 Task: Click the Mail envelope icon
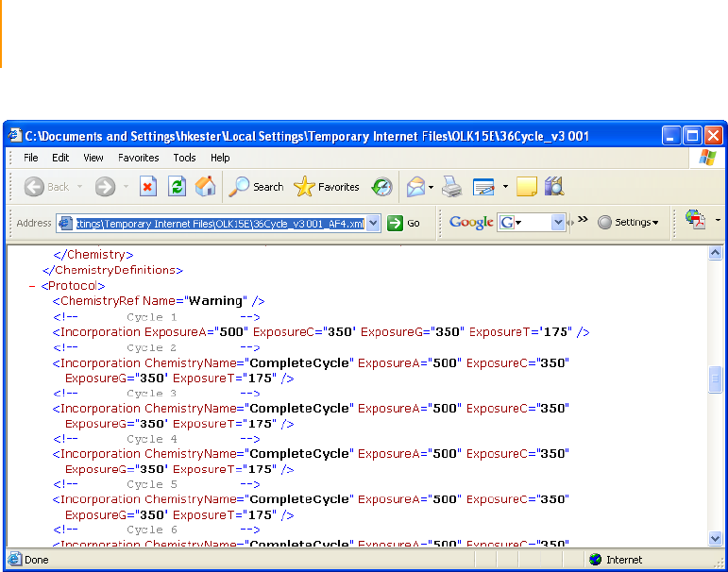416,187
